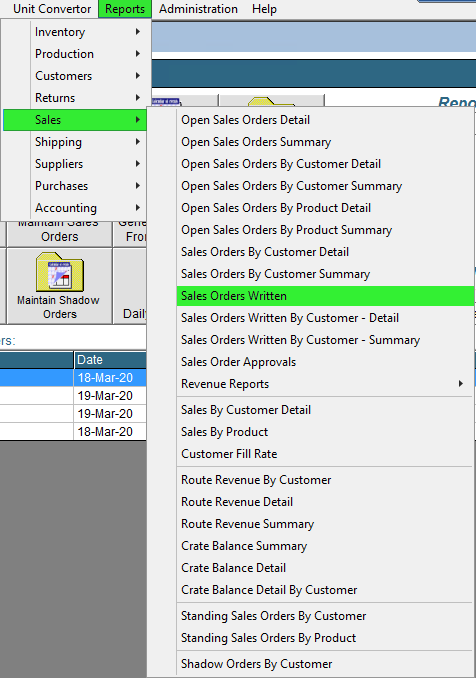This screenshot has width=476, height=678.
Task: Expand the Production reports submenu
Action: (x=75, y=54)
